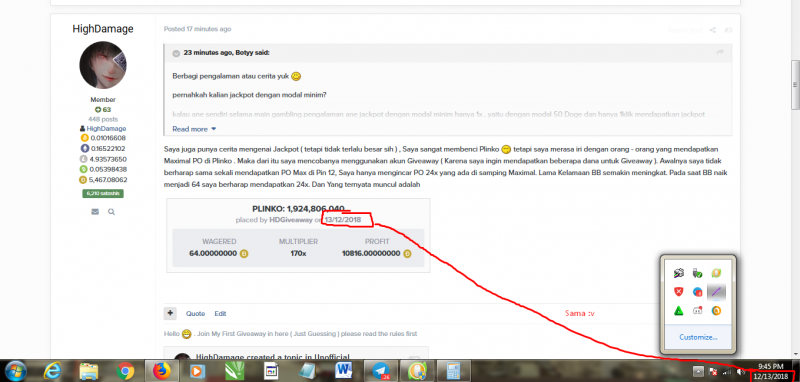The image size is (800, 382).
Task: Click the purple pen tray icon
Action: point(716,292)
